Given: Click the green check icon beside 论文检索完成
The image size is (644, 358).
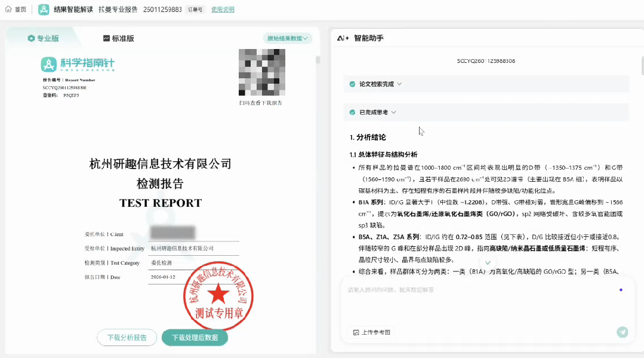Looking at the screenshot, I should (353, 84).
